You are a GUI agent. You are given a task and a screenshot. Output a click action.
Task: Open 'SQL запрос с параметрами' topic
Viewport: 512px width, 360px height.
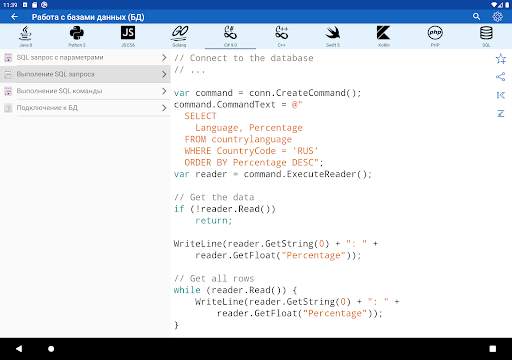click(85, 58)
